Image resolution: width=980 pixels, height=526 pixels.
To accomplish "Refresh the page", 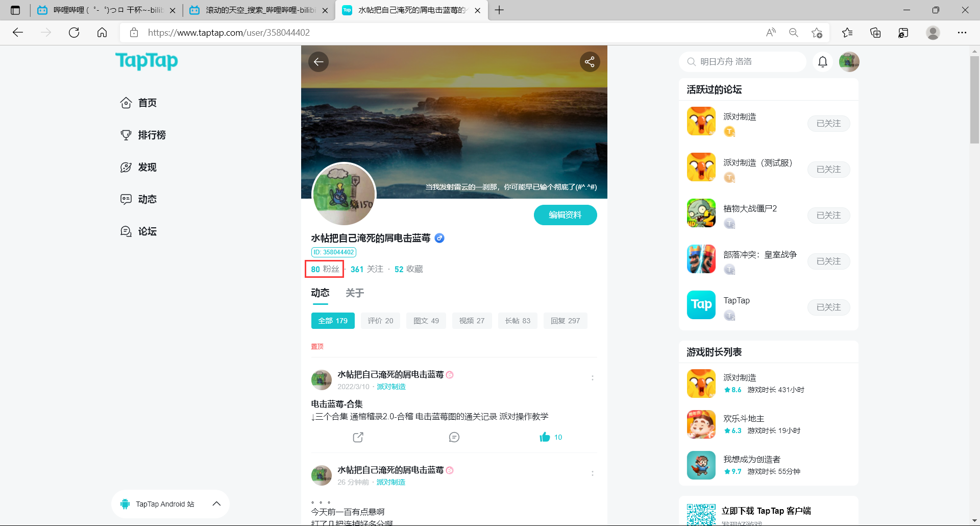I will click(74, 33).
